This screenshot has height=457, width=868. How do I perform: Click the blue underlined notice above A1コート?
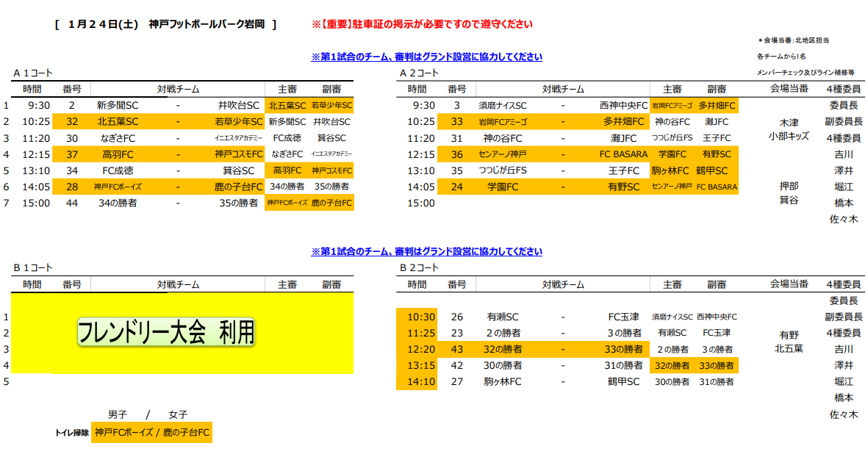point(426,57)
